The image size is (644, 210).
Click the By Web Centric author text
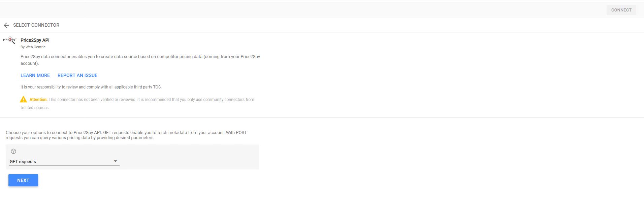coord(33,47)
